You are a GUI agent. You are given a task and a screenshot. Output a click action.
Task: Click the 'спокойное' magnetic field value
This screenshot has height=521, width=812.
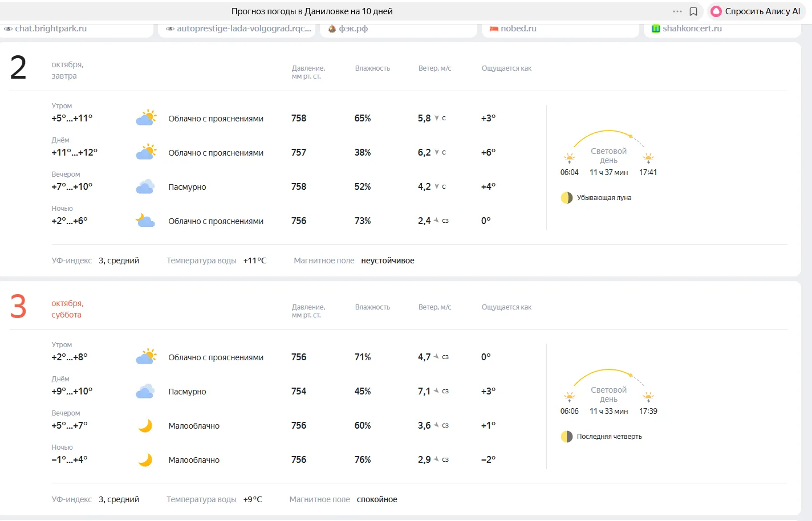click(377, 499)
